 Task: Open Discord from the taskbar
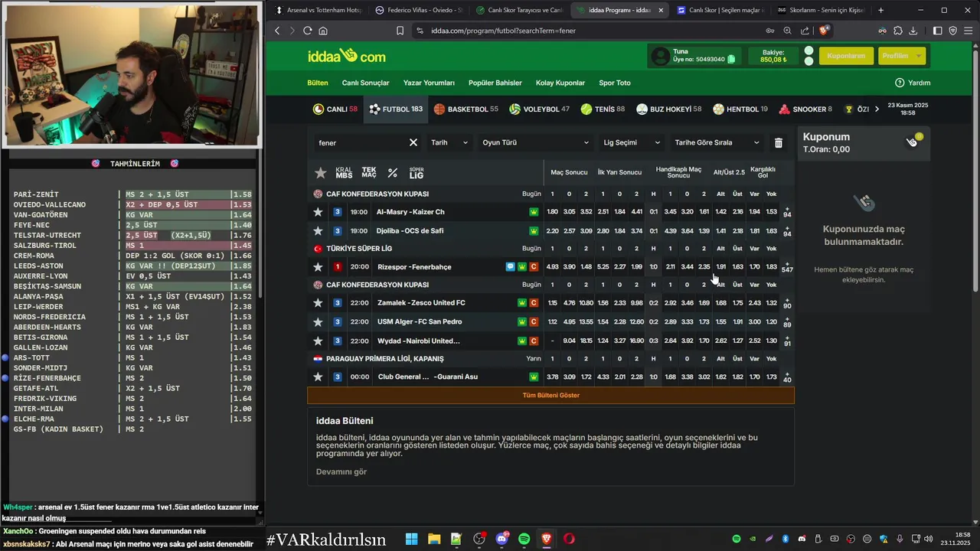[x=502, y=539]
